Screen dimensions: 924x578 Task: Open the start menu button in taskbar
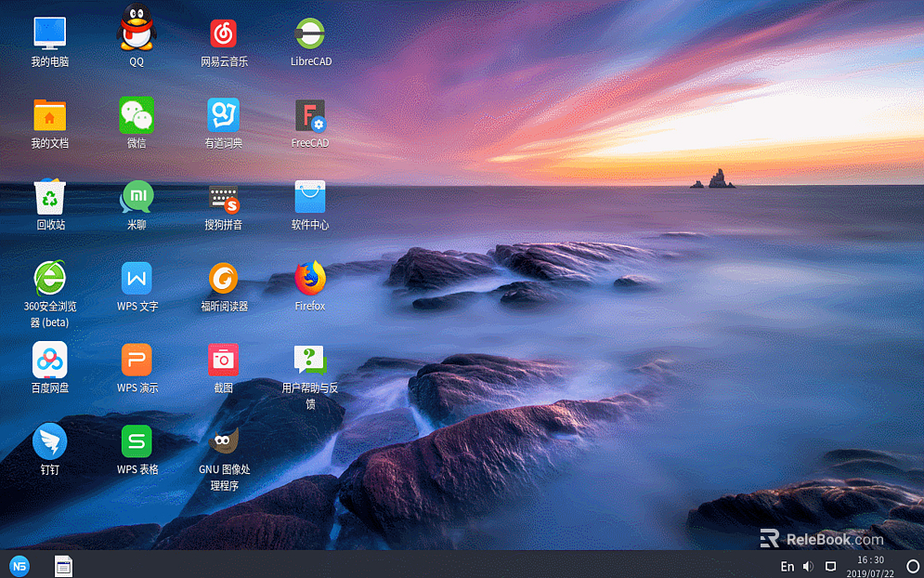19,565
